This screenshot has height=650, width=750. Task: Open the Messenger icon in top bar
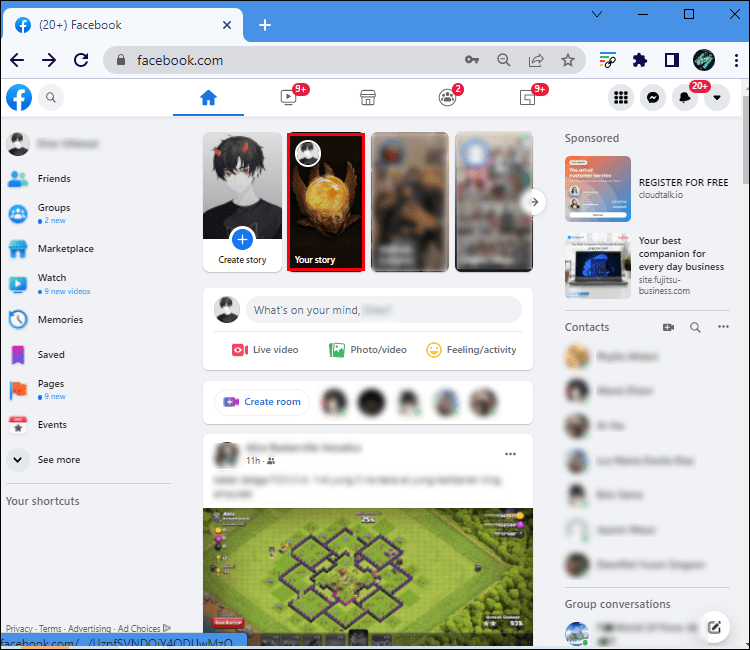(x=652, y=97)
